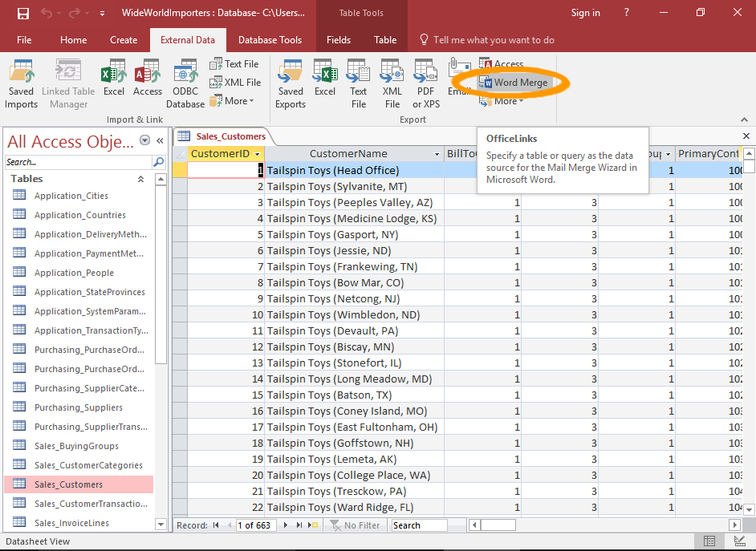Export to XML File
756x551 pixels.
392,84
